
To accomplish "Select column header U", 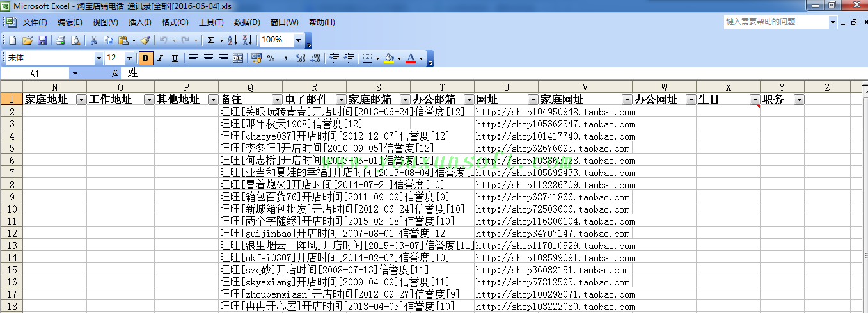I will (x=506, y=87).
